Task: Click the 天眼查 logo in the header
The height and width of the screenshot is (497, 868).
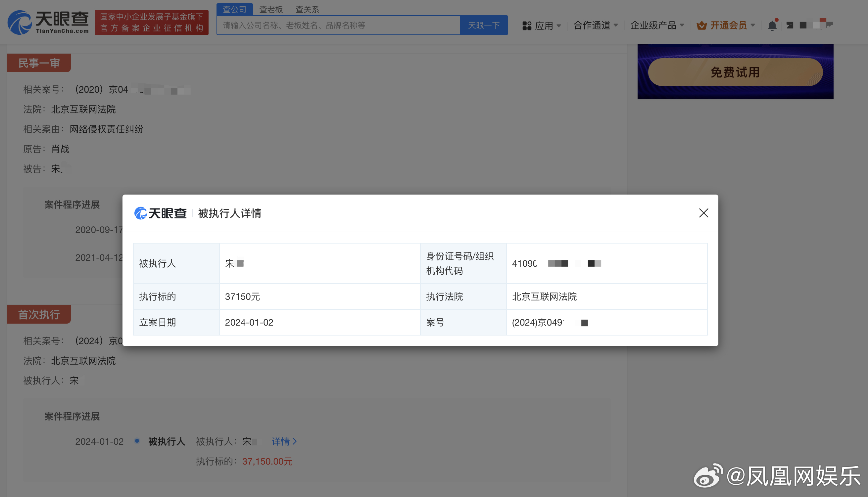Action: click(x=48, y=22)
